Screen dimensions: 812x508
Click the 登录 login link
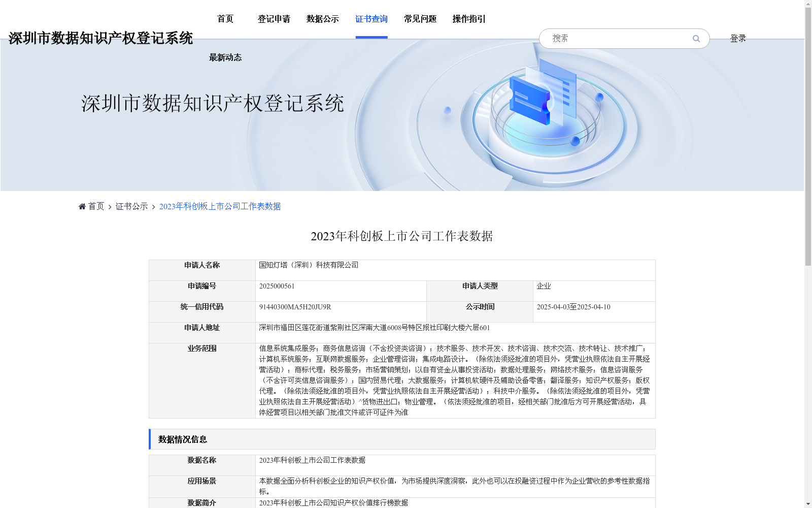point(738,38)
